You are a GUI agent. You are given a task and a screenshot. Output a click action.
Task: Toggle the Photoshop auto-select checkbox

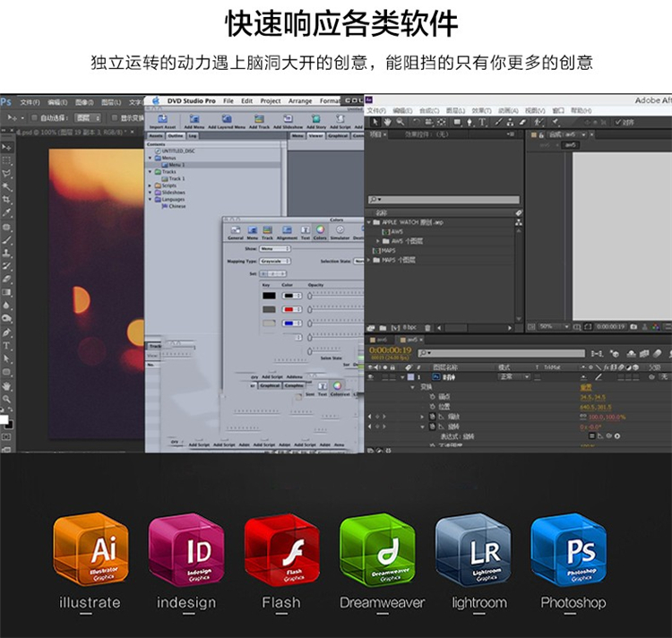[34, 117]
